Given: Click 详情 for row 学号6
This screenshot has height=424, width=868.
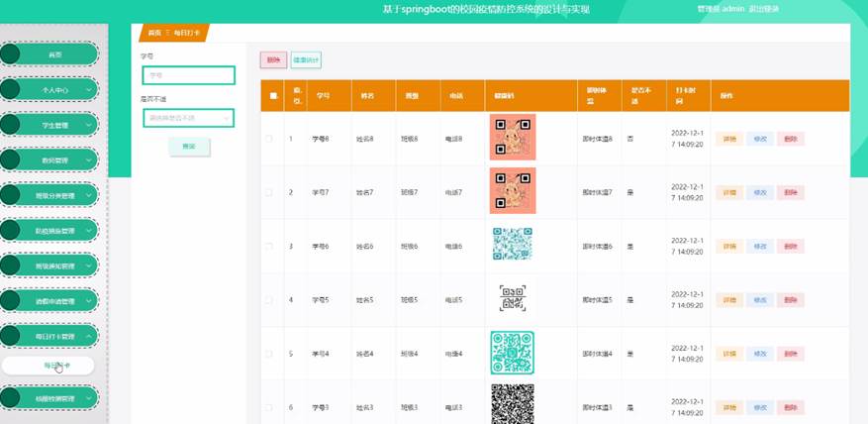Looking at the screenshot, I should (x=729, y=247).
